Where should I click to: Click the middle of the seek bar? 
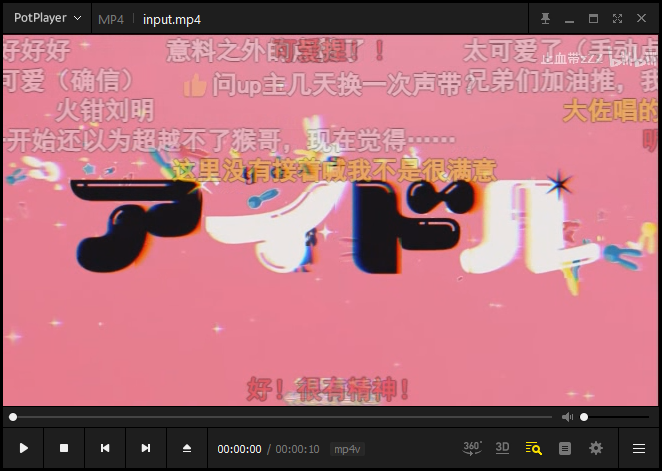pyautogui.click(x=282, y=417)
